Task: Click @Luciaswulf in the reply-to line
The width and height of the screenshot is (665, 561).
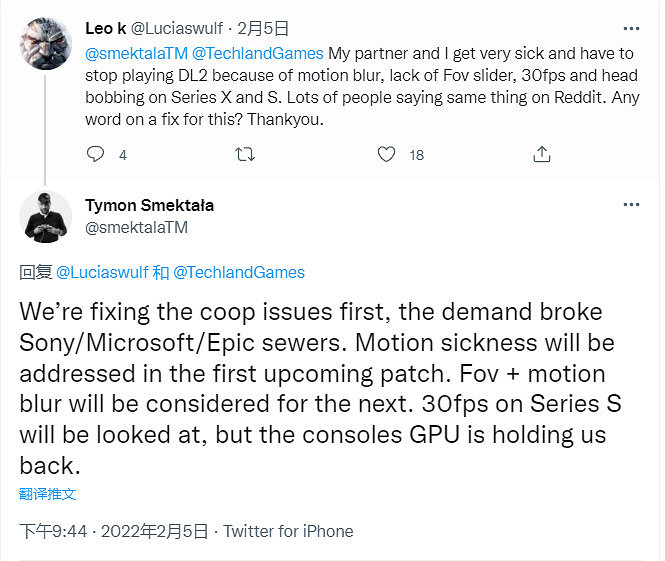Action: tap(99, 272)
